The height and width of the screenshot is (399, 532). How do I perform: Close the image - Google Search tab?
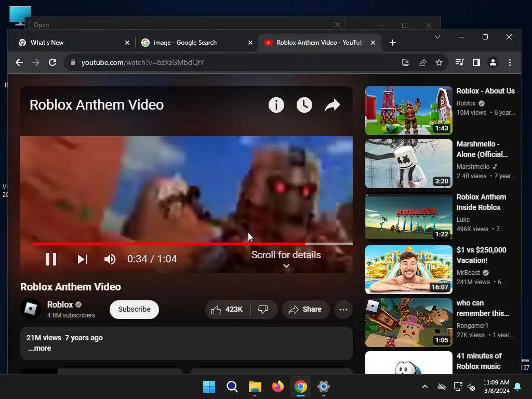(250, 43)
